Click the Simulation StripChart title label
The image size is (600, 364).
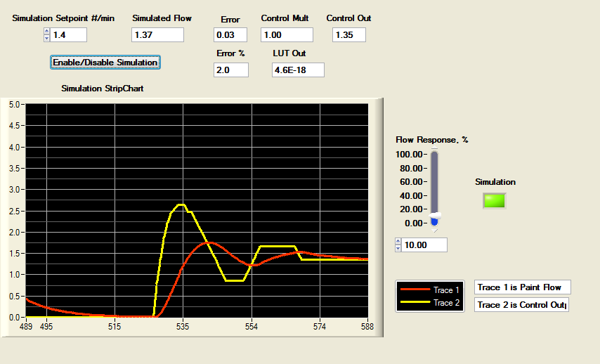[103, 89]
